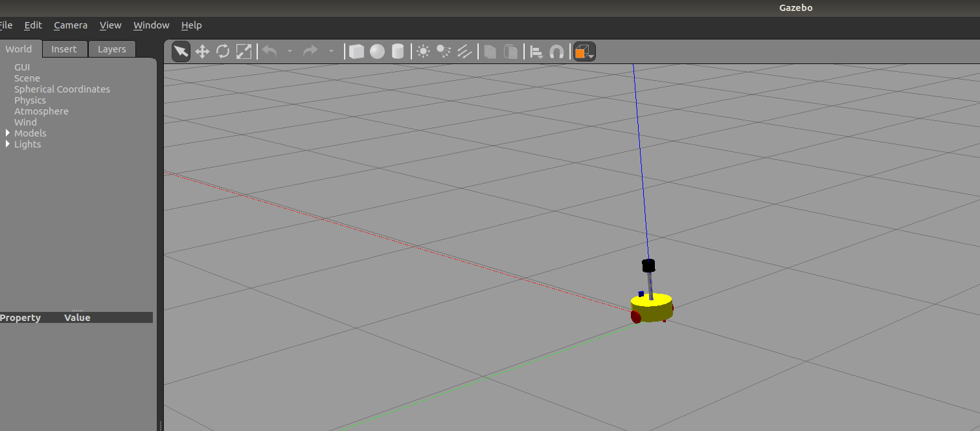
Task: Add a point light to the scene
Action: click(423, 52)
